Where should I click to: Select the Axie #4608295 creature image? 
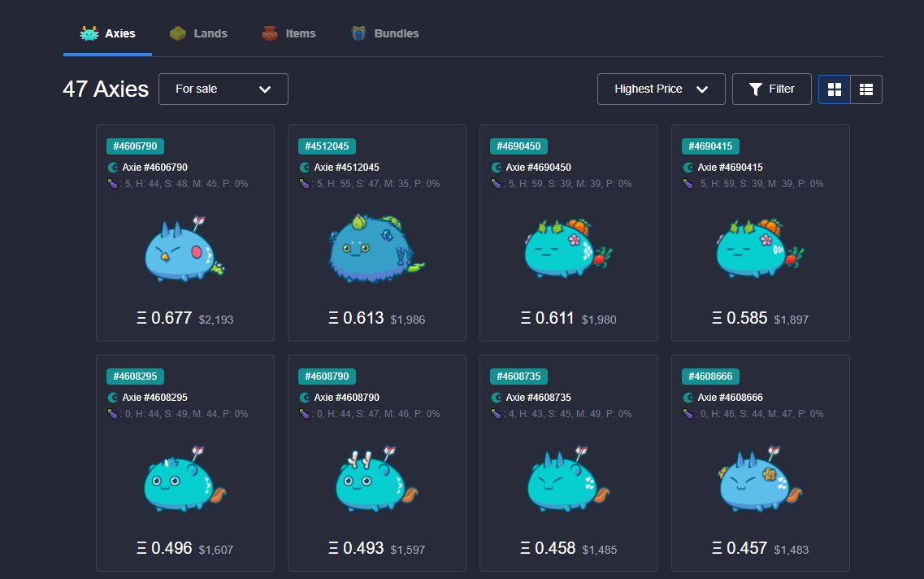click(x=184, y=479)
